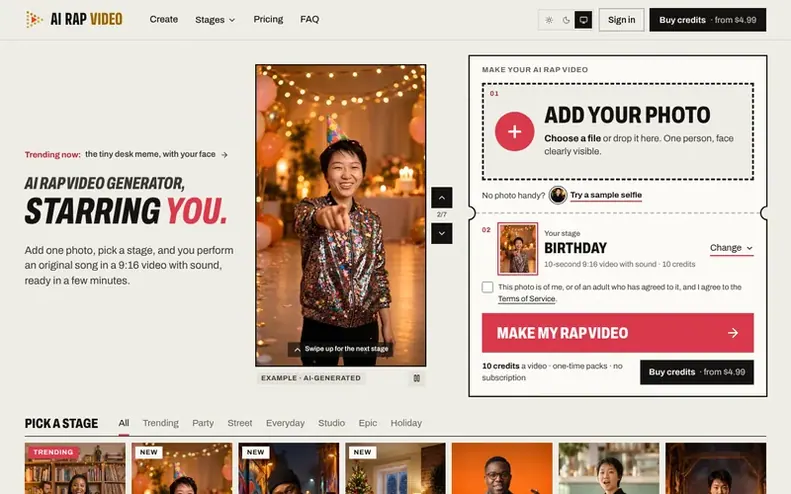Select the Everyday stages tab

(x=285, y=423)
